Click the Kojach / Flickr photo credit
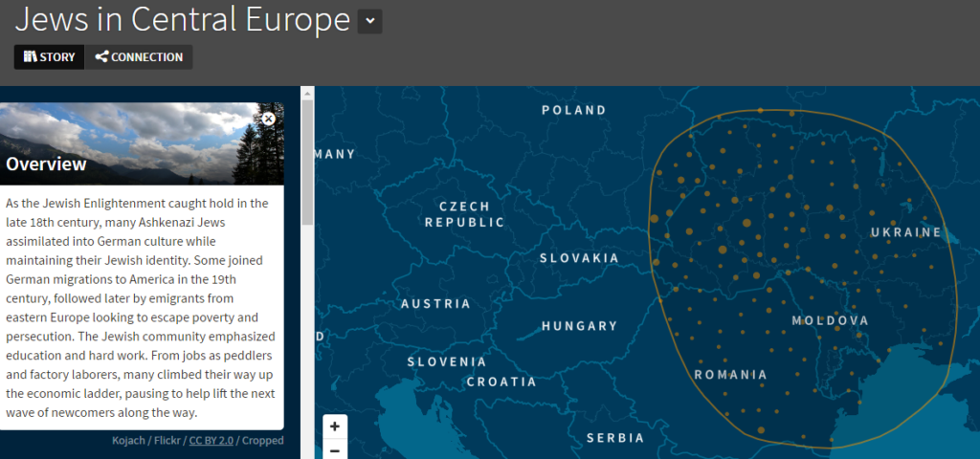The height and width of the screenshot is (459, 980). (x=146, y=440)
